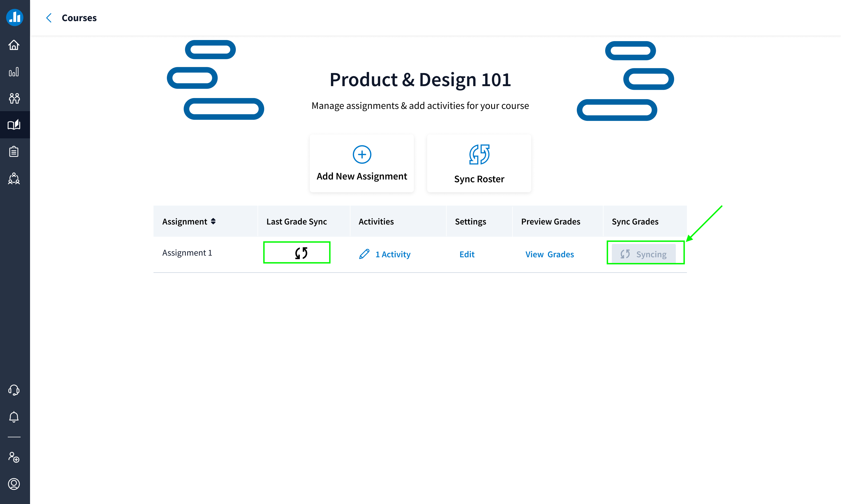
Task: Click the Add New Assignment card
Action: (x=362, y=163)
